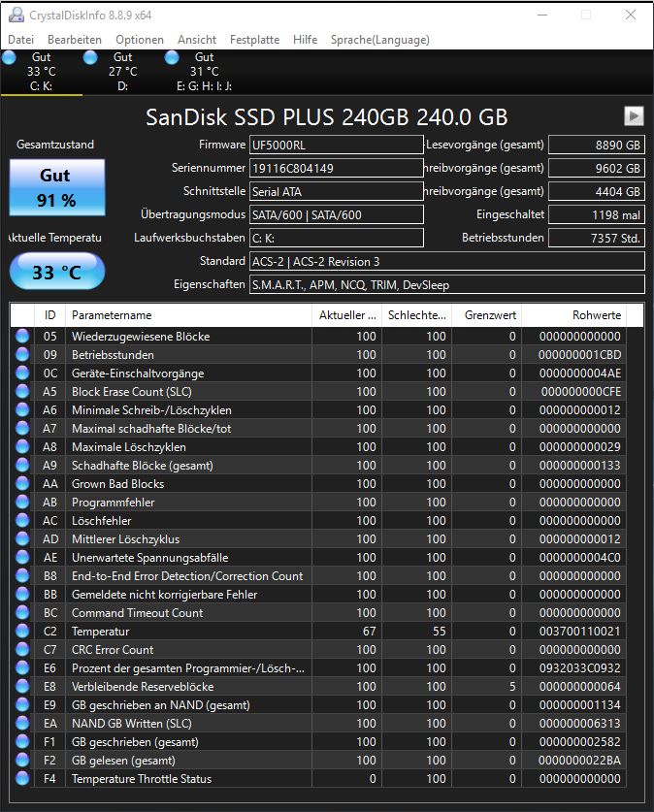Image resolution: width=654 pixels, height=812 pixels.
Task: Click the Aktueller column header
Action: pyautogui.click(x=347, y=315)
